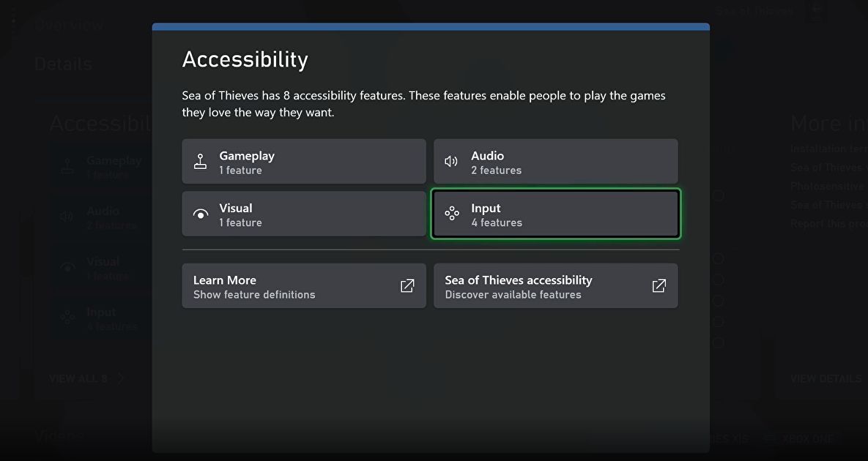Select the Visual 1 feature tile
868x461 pixels.
click(303, 214)
